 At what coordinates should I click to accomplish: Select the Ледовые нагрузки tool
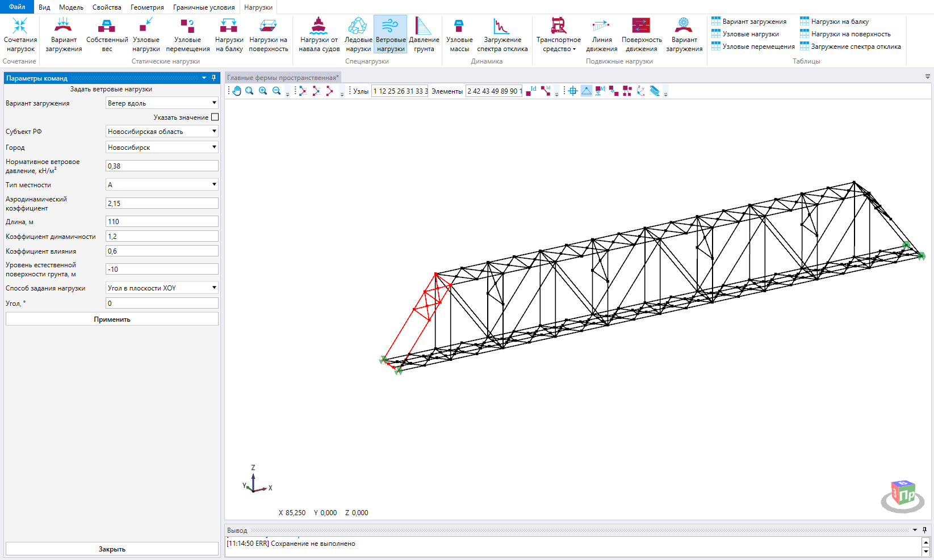(358, 35)
